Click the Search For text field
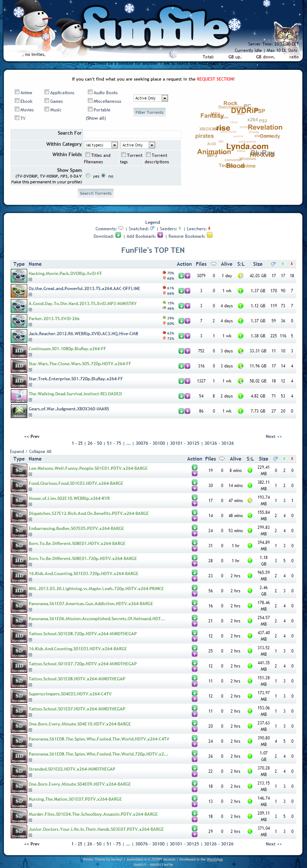This screenshot has height=868, width=307. [132, 134]
